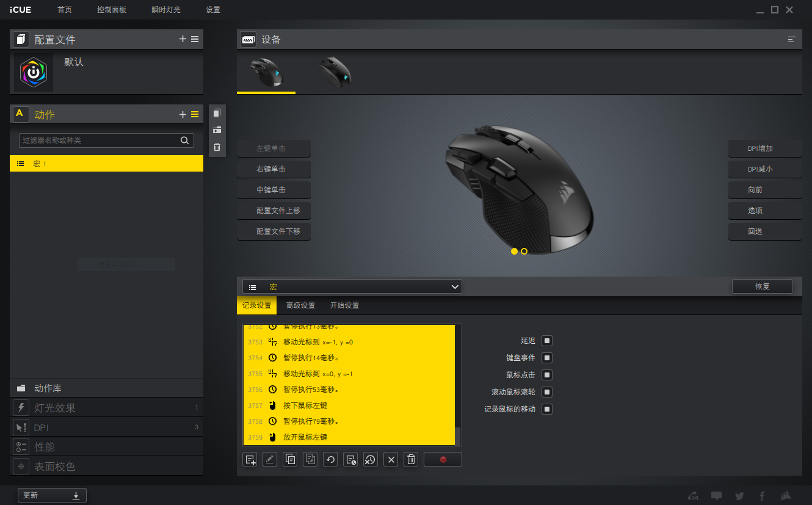
Task: Click the search magnifier in the filter box
Action: (185, 140)
